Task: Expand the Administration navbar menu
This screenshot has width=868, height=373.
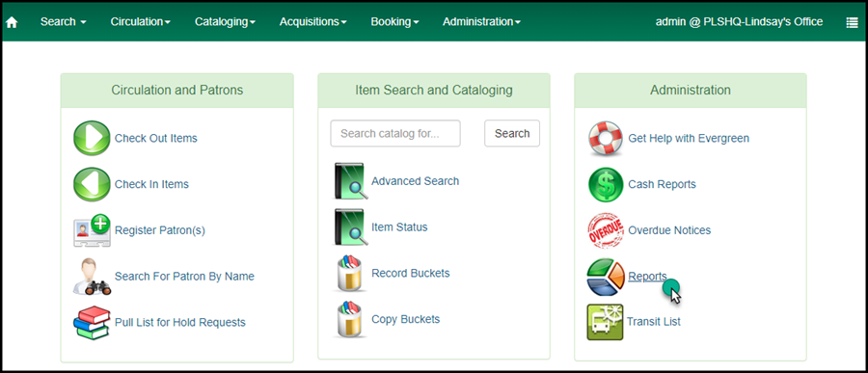Action: click(x=481, y=22)
